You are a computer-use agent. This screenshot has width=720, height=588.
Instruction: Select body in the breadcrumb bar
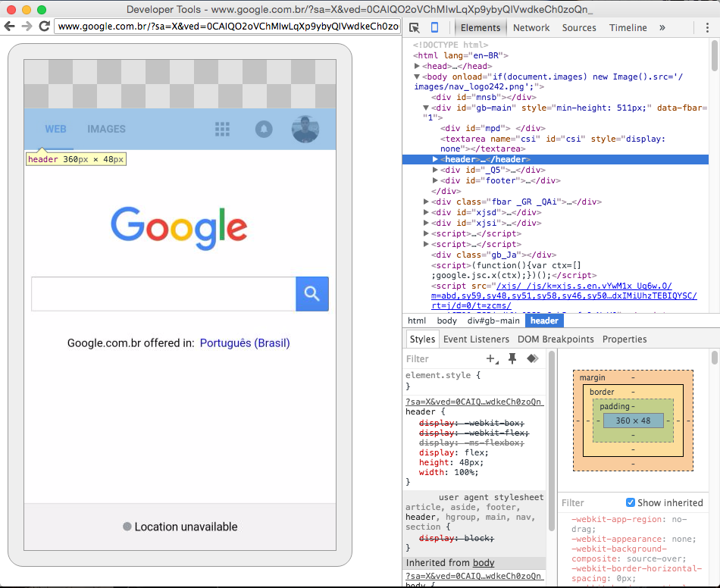447,321
